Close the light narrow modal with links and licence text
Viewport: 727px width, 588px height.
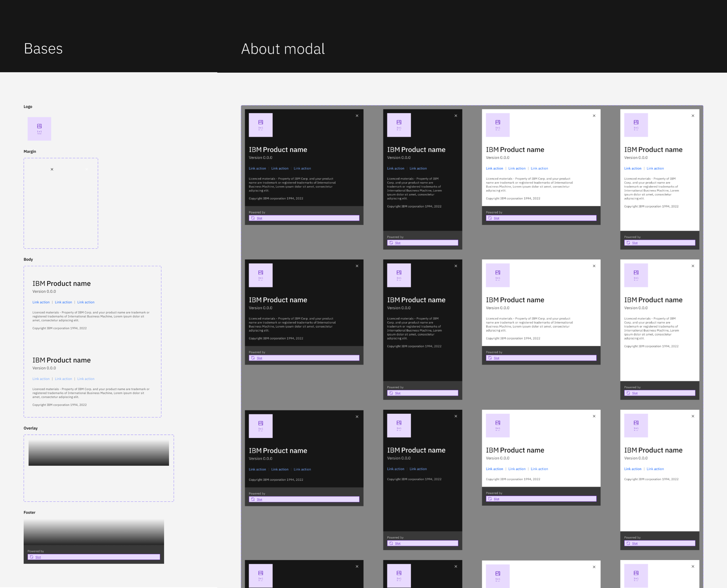(693, 116)
